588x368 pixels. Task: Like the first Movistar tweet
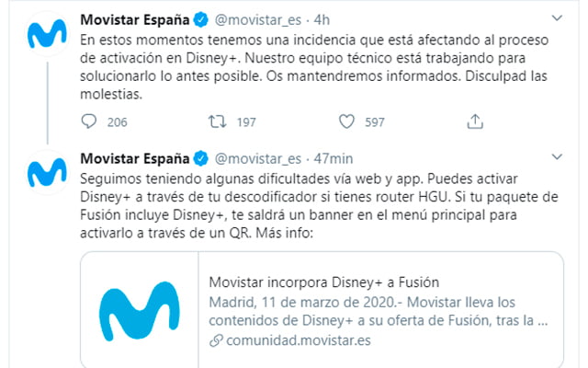pyautogui.click(x=348, y=121)
